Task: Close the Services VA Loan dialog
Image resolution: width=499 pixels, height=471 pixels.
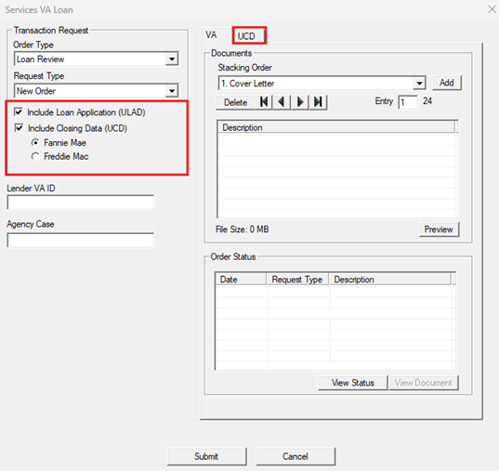Action: point(492,9)
